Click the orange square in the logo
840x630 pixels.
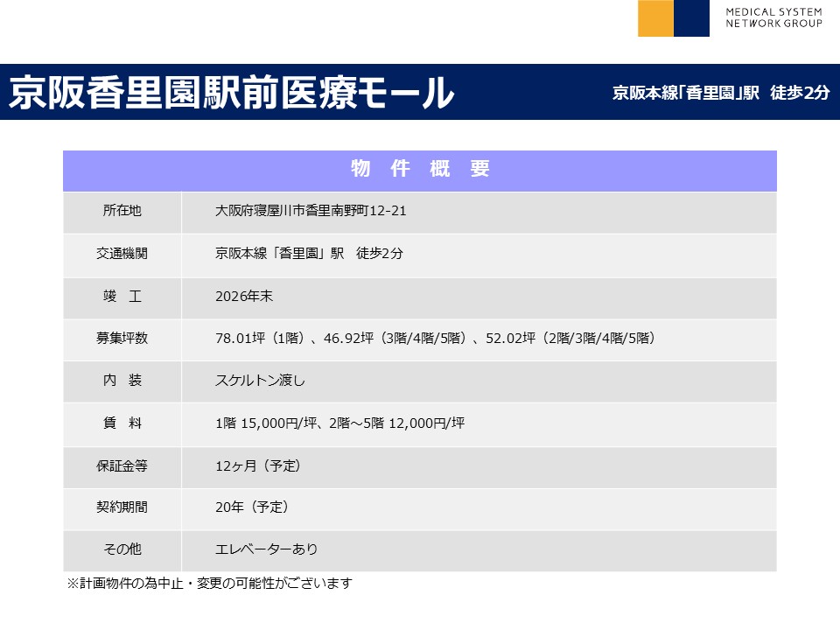point(655,18)
